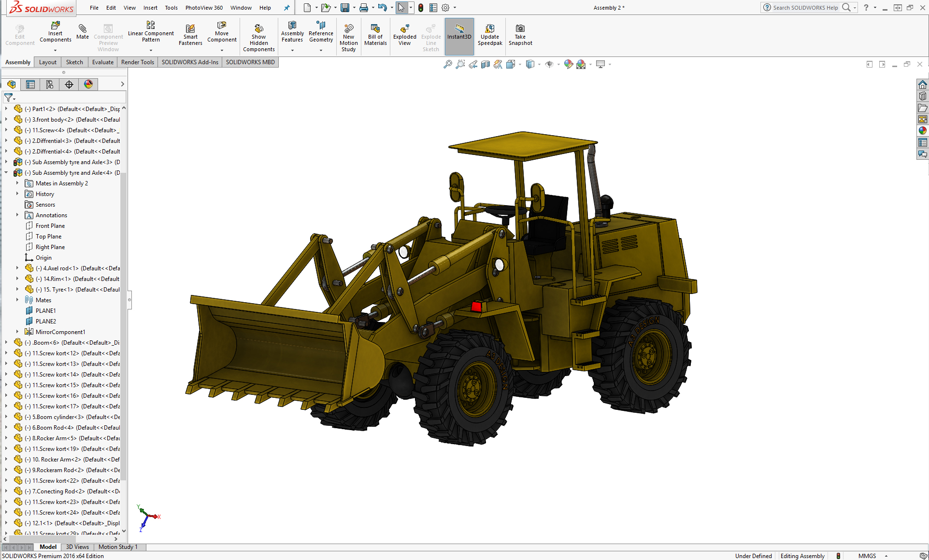
Task: Open Linear Component Pattern tool
Action: coord(151,32)
